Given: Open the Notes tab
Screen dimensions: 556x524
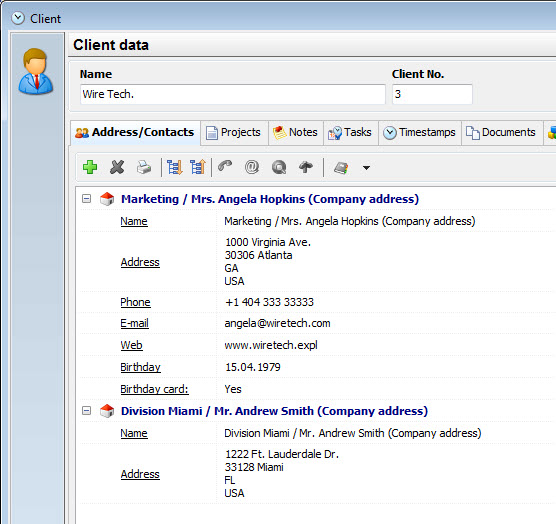Looking at the screenshot, I should 296,133.
